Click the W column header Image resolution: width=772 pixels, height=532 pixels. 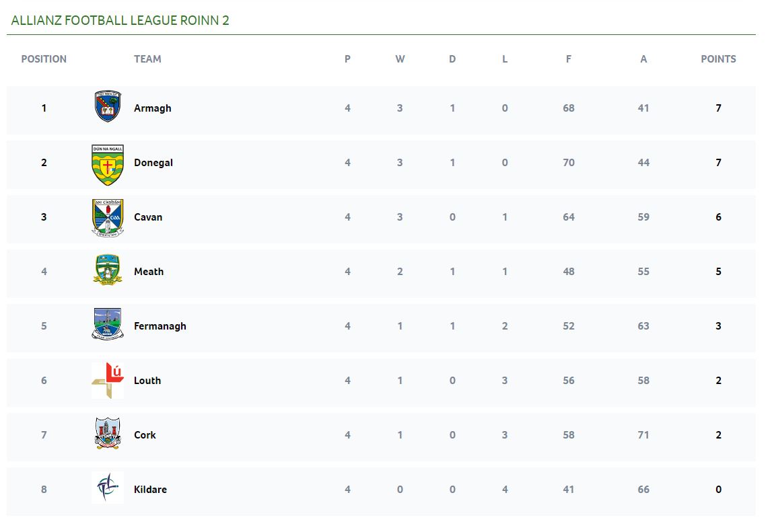click(x=400, y=59)
